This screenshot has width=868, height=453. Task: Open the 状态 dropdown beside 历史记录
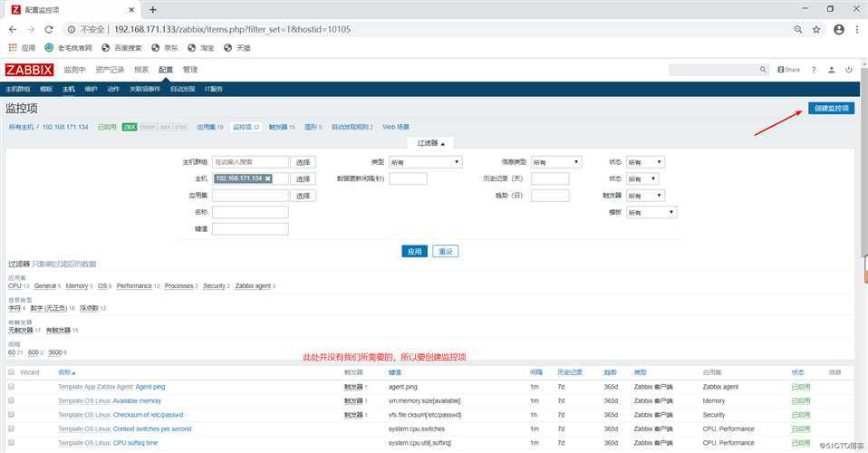click(642, 178)
